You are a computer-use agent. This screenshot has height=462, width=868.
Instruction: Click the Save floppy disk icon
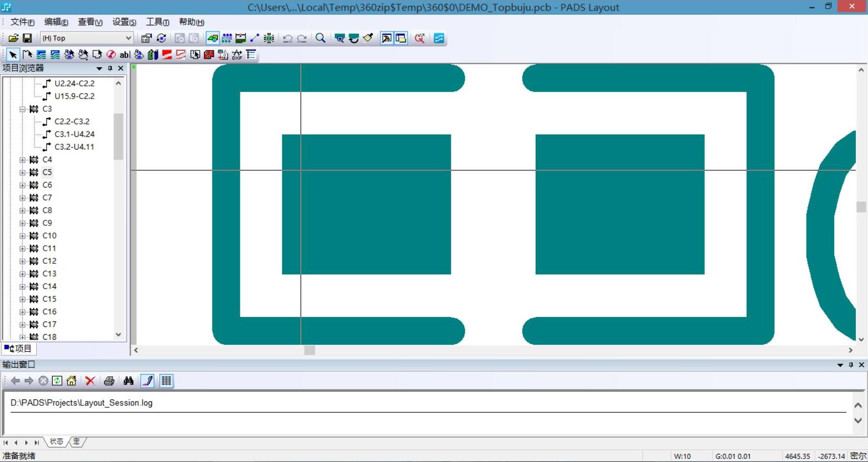pos(27,38)
